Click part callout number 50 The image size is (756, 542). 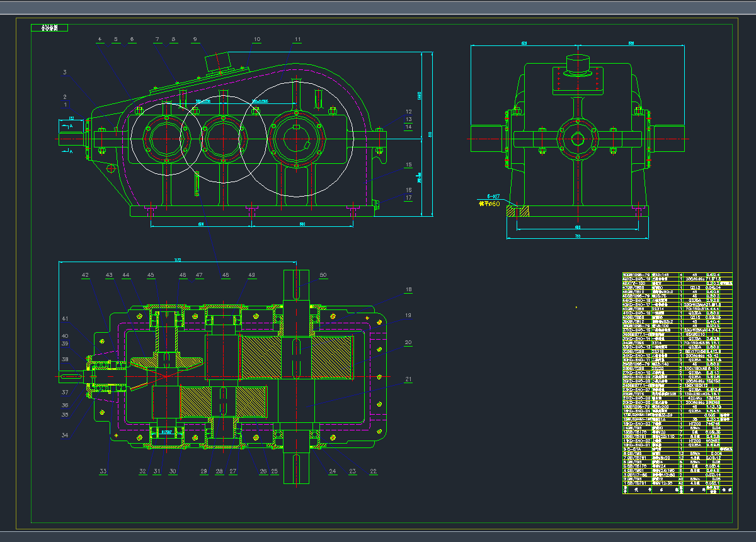pos(323,275)
